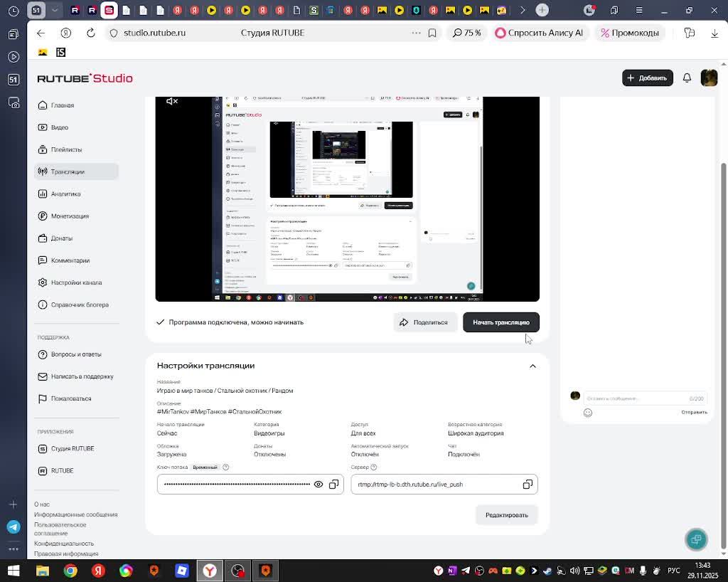
Task: Copy the stream key
Action: pyautogui.click(x=333, y=485)
